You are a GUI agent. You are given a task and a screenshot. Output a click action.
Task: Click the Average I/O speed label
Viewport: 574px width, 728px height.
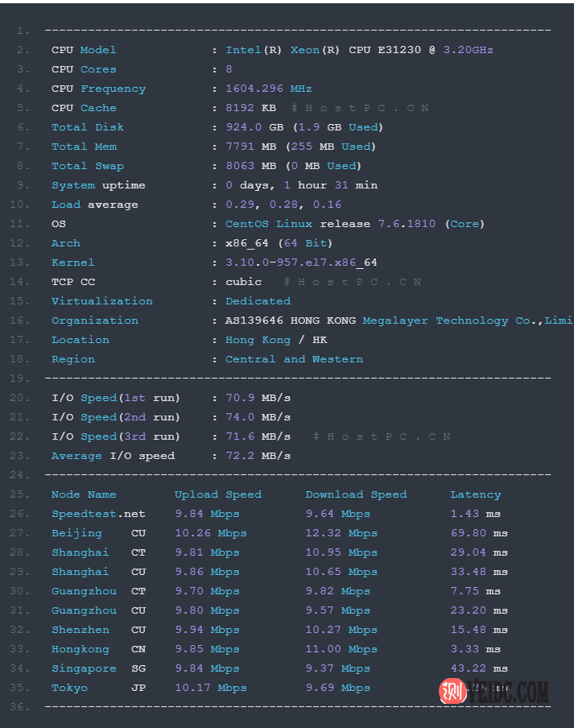click(x=113, y=456)
